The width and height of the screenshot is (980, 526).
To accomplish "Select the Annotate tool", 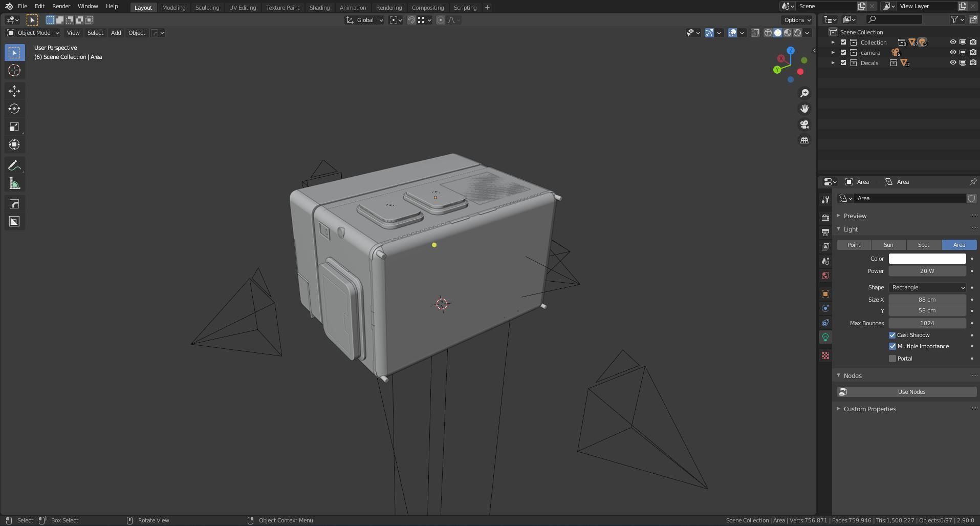I will [x=14, y=165].
